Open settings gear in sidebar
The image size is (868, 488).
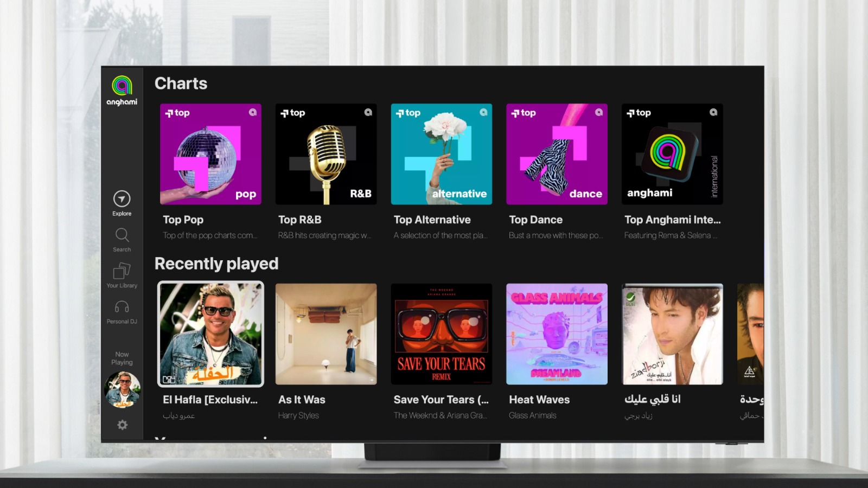(x=122, y=425)
